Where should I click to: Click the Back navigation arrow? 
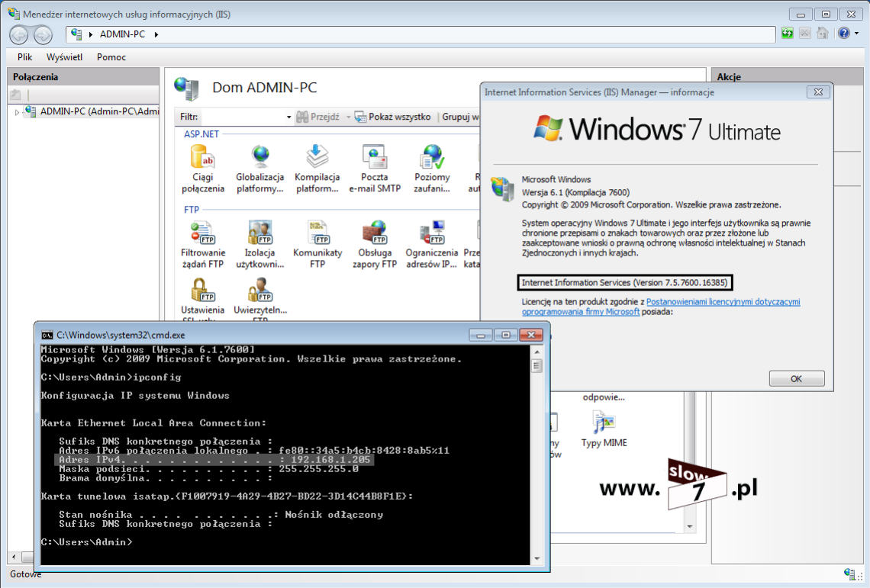[19, 35]
